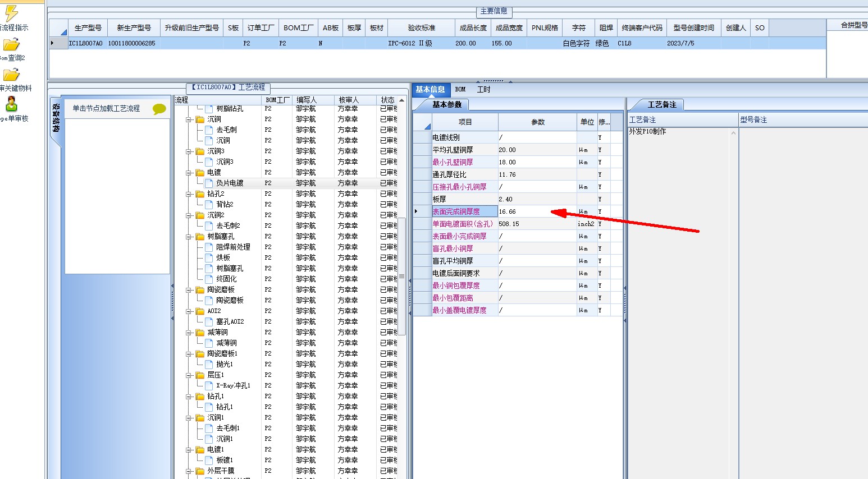Click the folder icon beside AOI2

point(200,311)
